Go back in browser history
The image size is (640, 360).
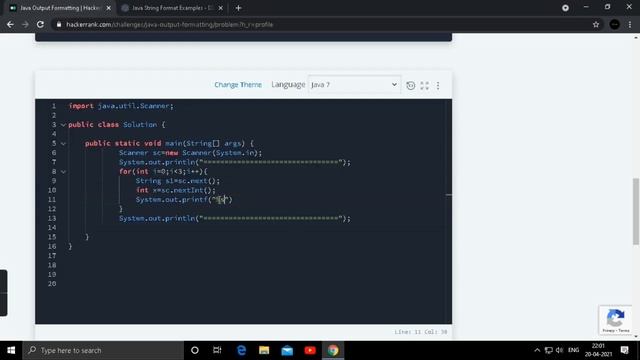(x=10, y=24)
